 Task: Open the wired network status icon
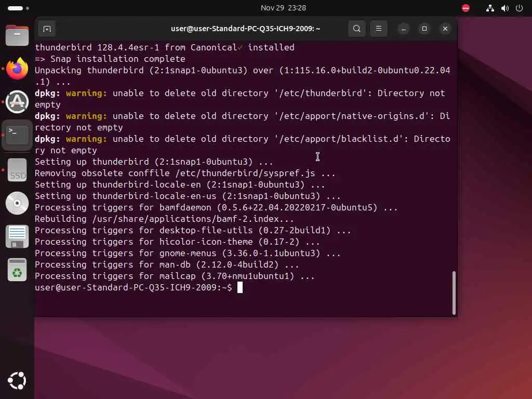(490, 8)
